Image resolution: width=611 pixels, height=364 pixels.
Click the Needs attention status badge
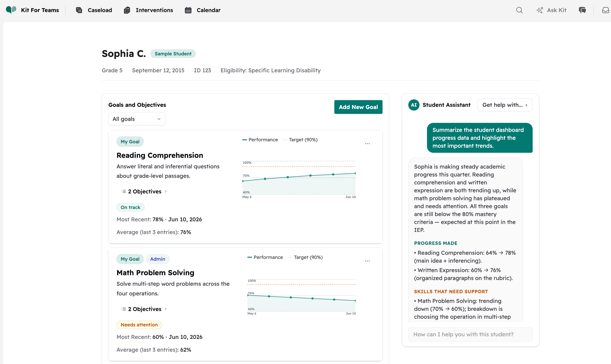(139, 325)
